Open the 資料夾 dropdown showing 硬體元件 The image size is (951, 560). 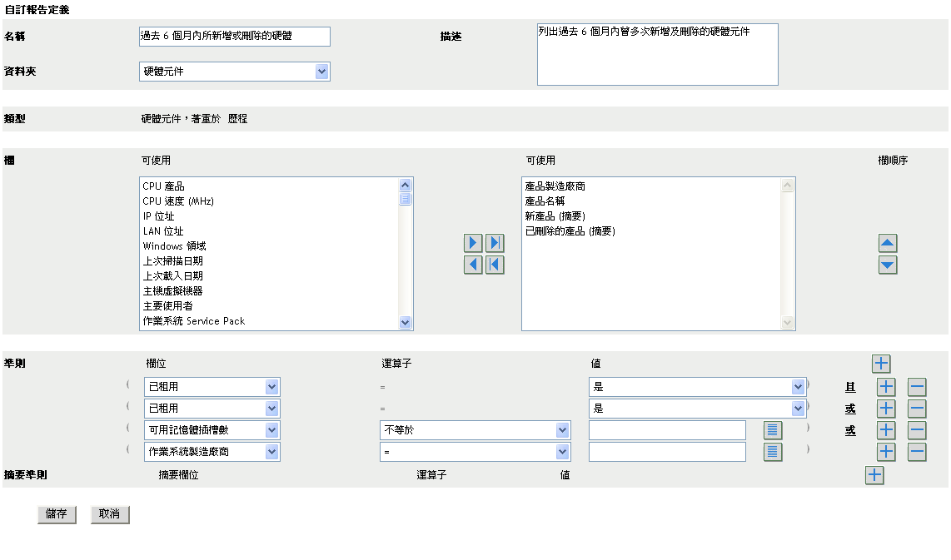pyautogui.click(x=235, y=72)
